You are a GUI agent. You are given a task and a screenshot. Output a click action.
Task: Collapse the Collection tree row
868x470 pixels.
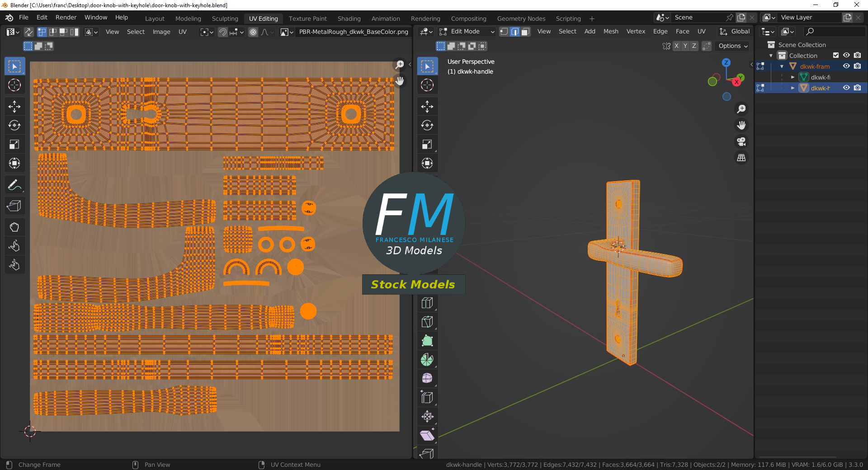click(x=771, y=56)
